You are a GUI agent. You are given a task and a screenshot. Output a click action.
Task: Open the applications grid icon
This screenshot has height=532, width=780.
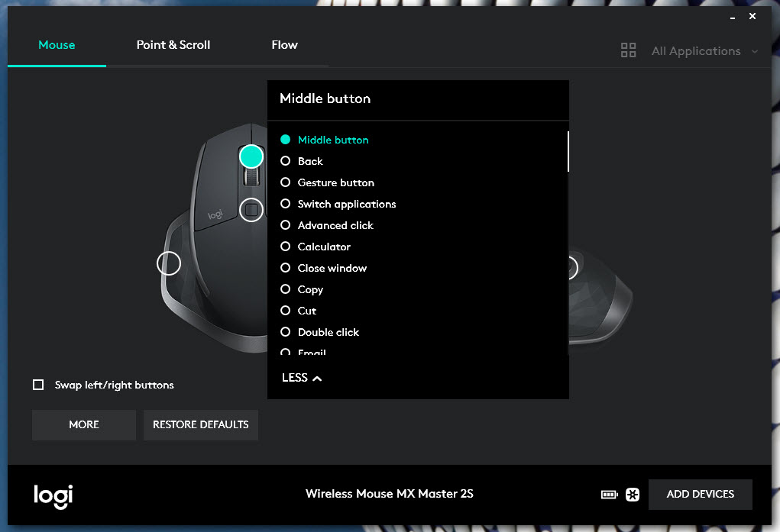pos(628,50)
